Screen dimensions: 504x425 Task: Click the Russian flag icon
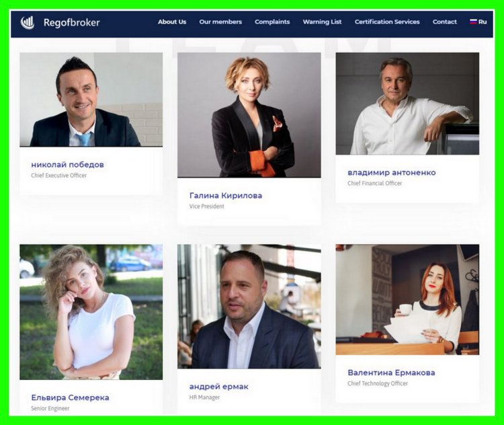point(473,22)
